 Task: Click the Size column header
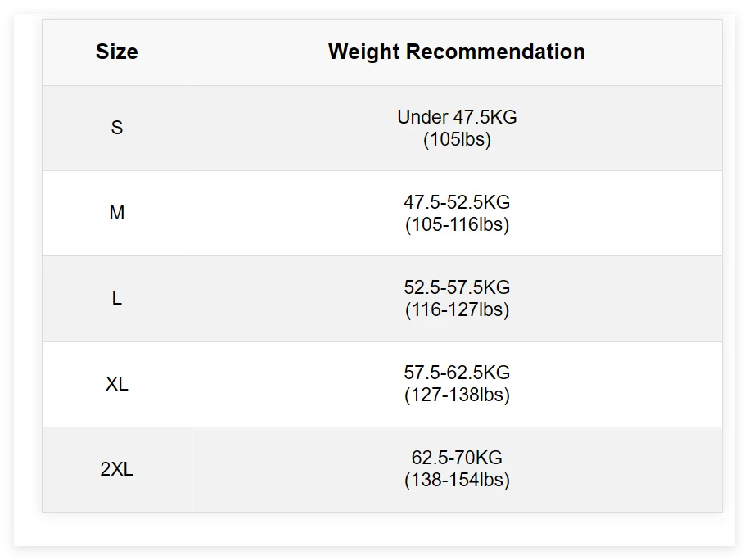click(x=116, y=52)
